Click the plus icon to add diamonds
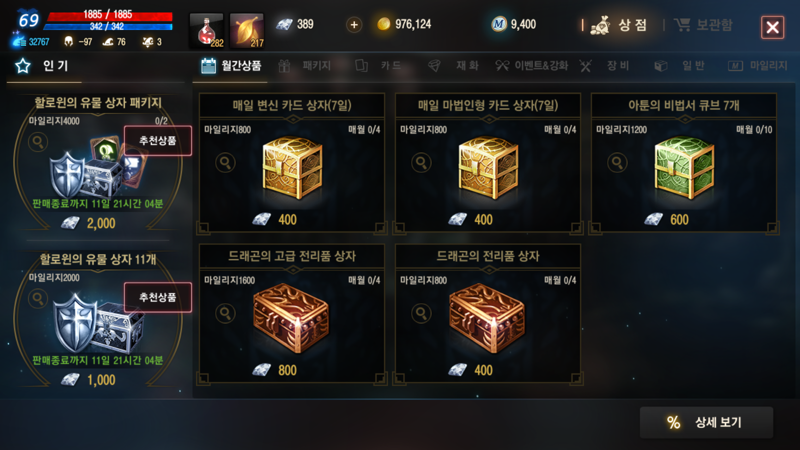 [354, 24]
